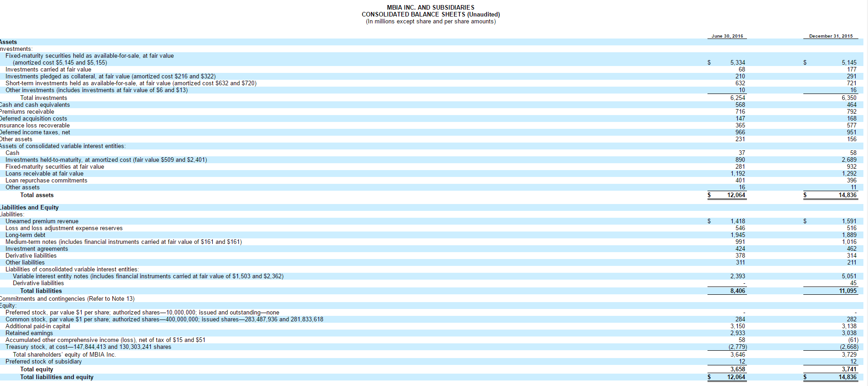Viewport: 868px width, 386px height.
Task: Click the "Retained earnings" label
Action: click(29, 333)
